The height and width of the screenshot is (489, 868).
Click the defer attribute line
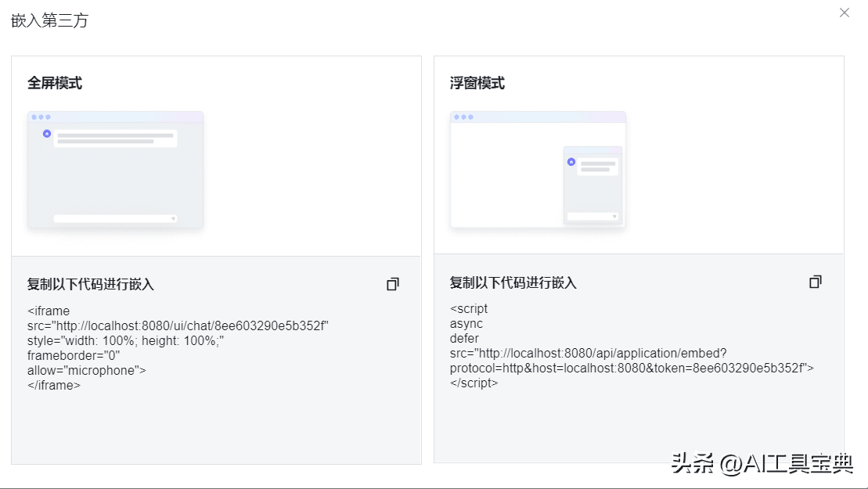coord(464,339)
